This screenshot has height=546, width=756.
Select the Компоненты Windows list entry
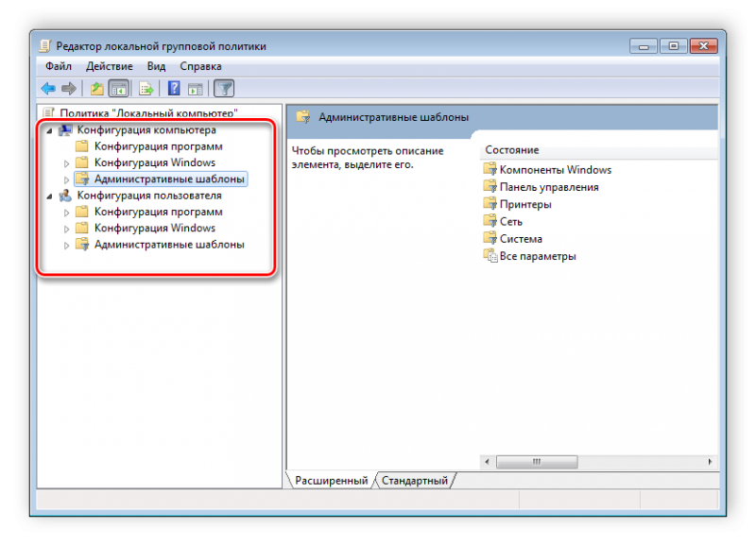(x=556, y=170)
